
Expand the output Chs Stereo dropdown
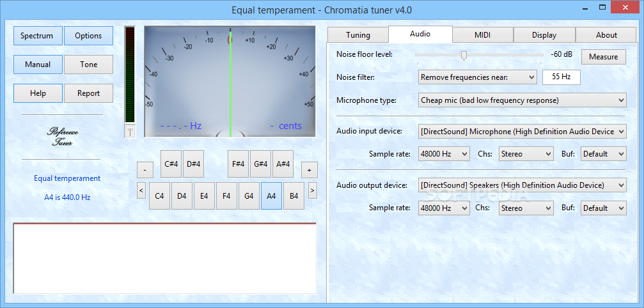[526, 208]
